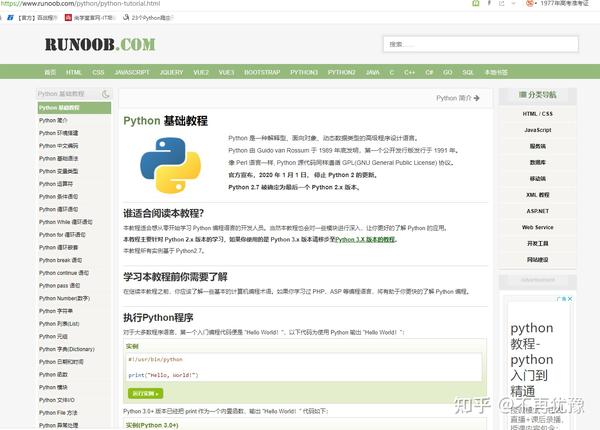This screenshot has height=430, width=600.
Task: Click the green run example button
Action: (145, 393)
